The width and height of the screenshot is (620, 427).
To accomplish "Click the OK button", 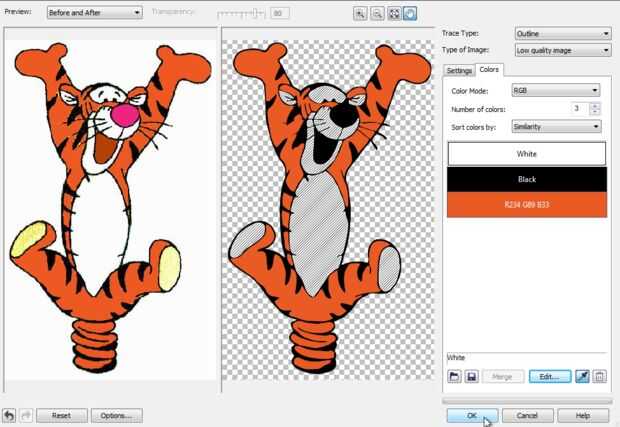I will pyautogui.click(x=472, y=416).
